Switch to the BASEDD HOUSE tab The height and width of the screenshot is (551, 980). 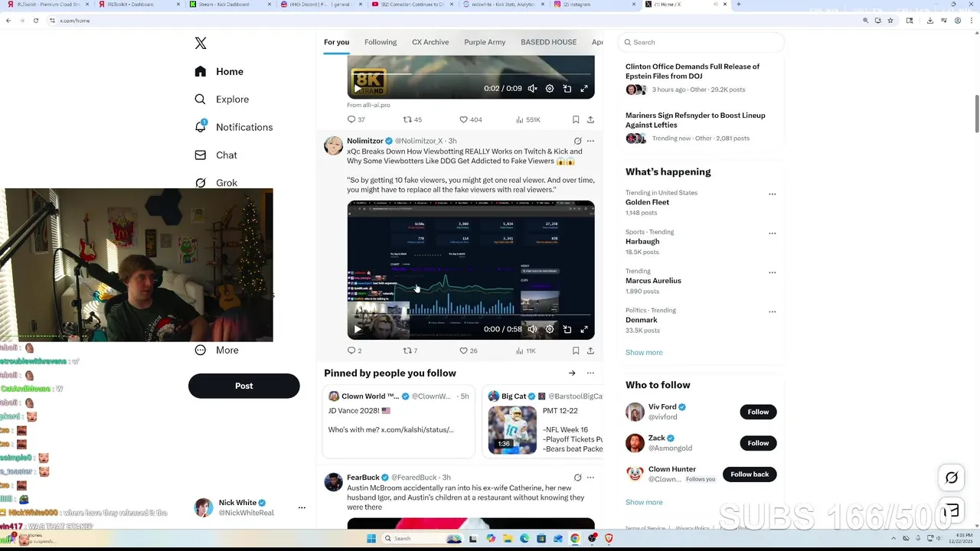point(548,42)
